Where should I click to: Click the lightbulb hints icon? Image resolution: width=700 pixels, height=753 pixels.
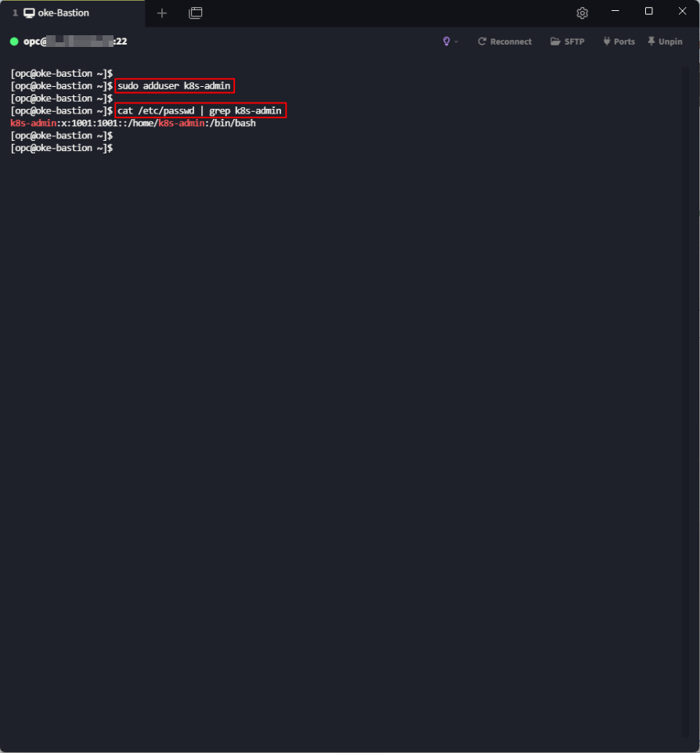tap(446, 41)
